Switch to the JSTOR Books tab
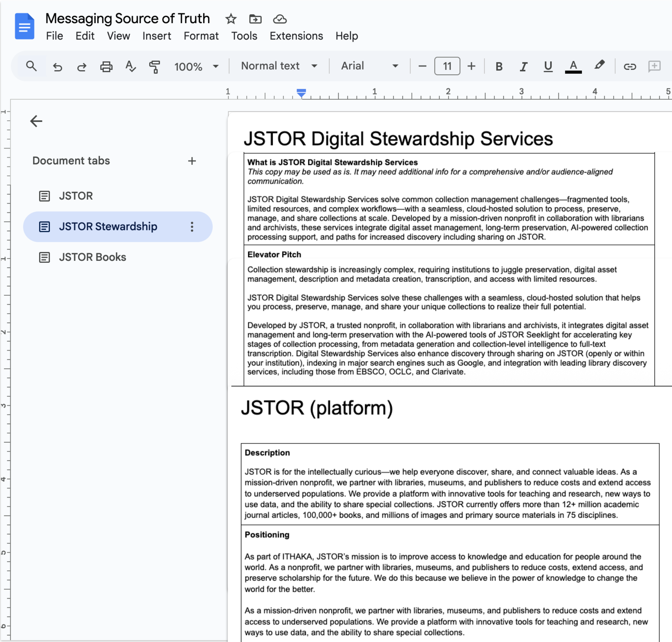 point(92,257)
